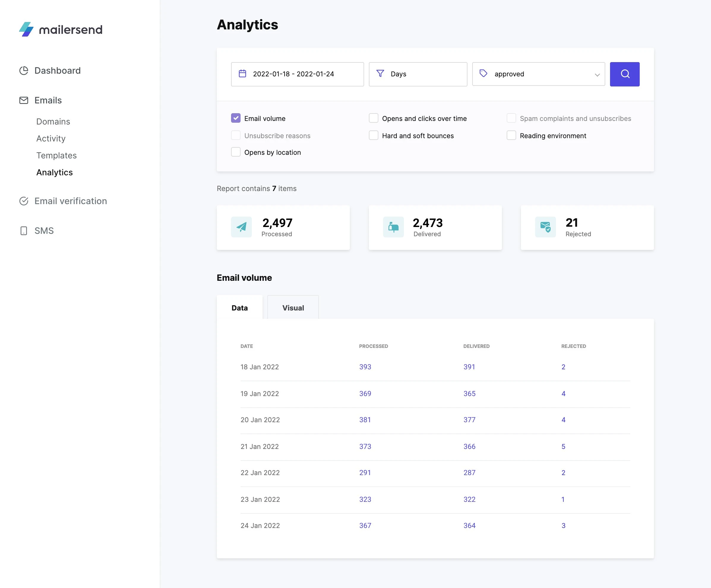The height and width of the screenshot is (588, 711).
Task: Open the Days grouping filter
Action: pos(418,74)
